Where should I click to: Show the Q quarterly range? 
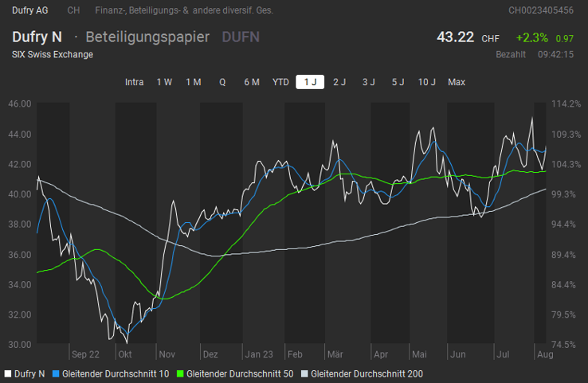[222, 82]
